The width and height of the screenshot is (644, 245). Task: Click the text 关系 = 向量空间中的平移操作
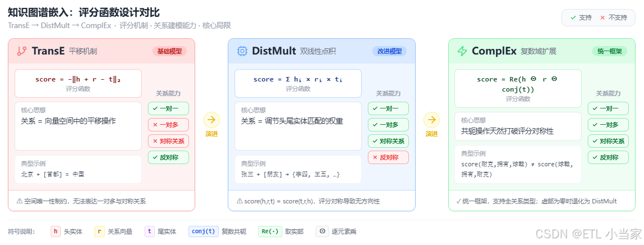point(69,121)
